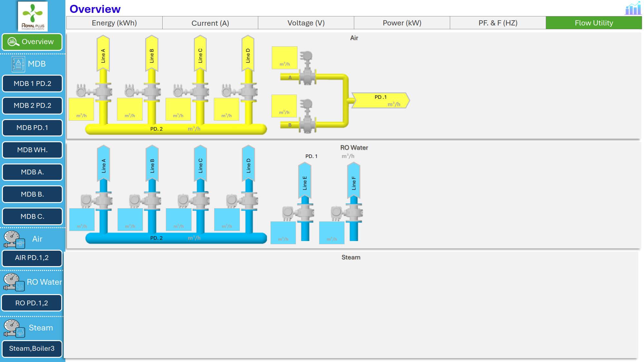The height and width of the screenshot is (362, 644).
Task: Select the RO Water Line D flow meter
Action: [241, 201]
